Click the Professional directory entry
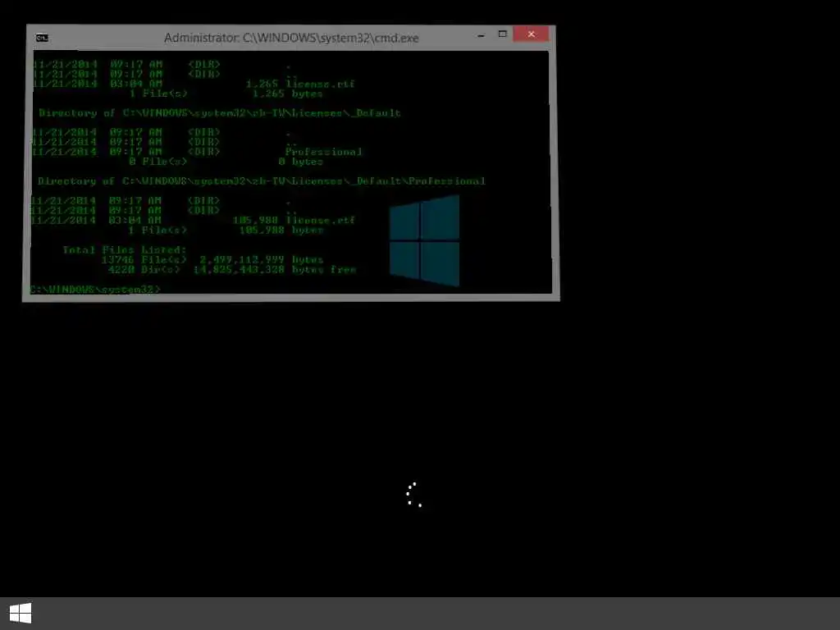This screenshot has width=840, height=630. 197,152
